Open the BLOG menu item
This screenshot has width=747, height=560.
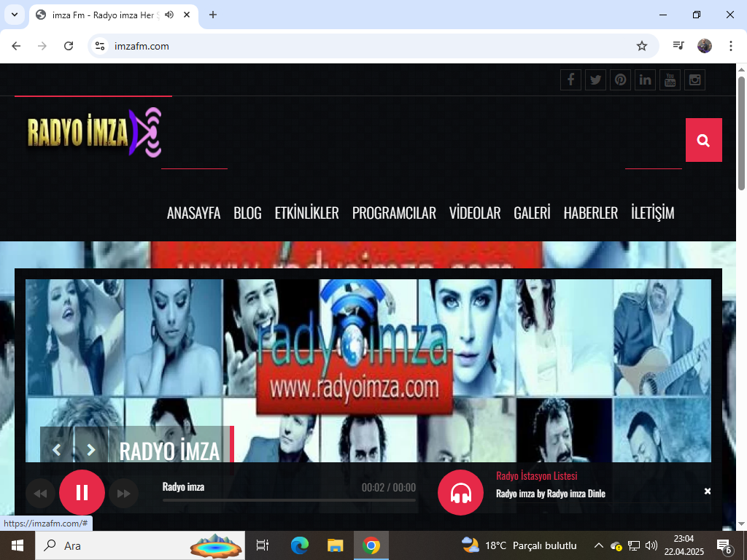[248, 213]
